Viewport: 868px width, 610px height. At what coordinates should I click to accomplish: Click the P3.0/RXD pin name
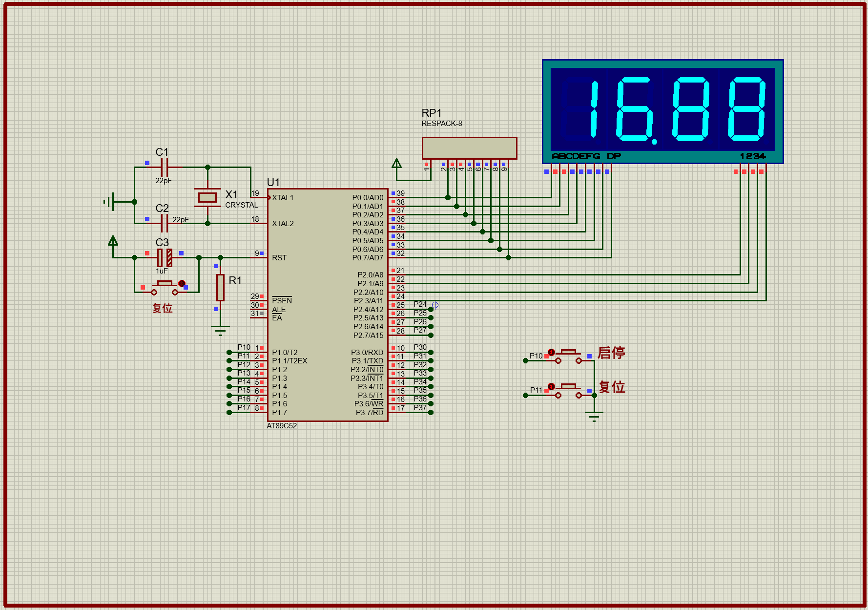pyautogui.click(x=367, y=353)
